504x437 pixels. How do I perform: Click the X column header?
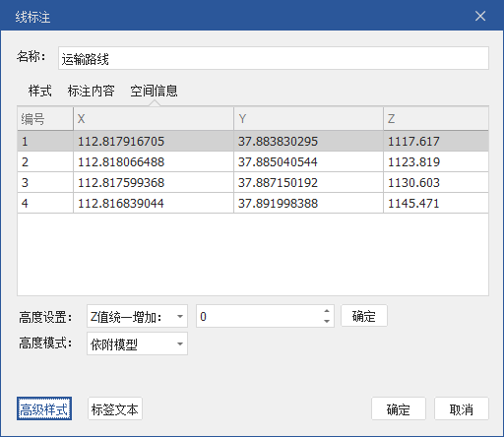click(x=154, y=118)
